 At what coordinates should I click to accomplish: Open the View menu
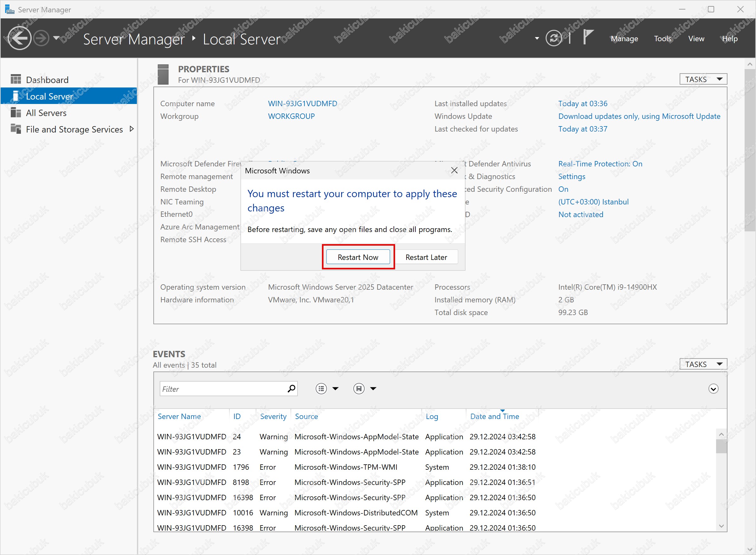tap(696, 39)
